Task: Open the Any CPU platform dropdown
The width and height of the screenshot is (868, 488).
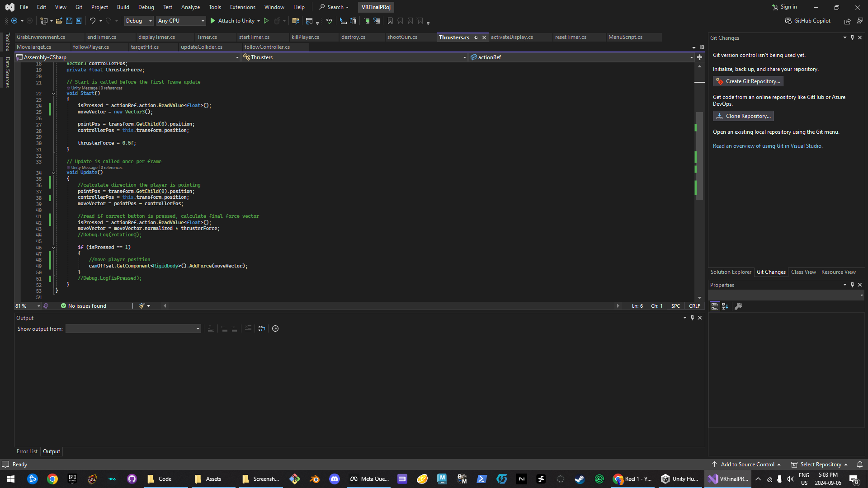Action: [x=181, y=21]
